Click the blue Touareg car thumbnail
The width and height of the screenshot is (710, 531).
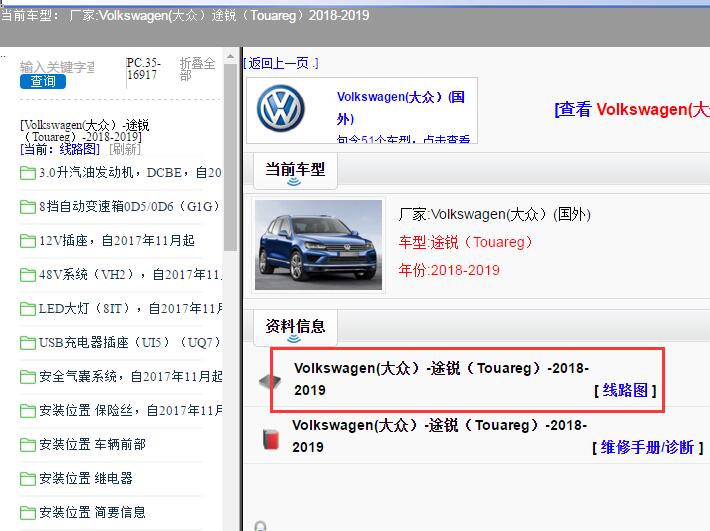point(318,245)
